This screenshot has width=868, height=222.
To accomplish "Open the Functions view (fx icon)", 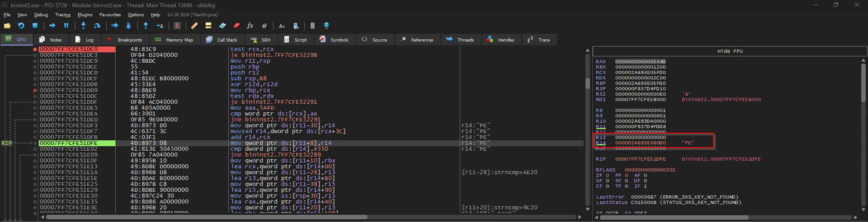I will coord(250,26).
